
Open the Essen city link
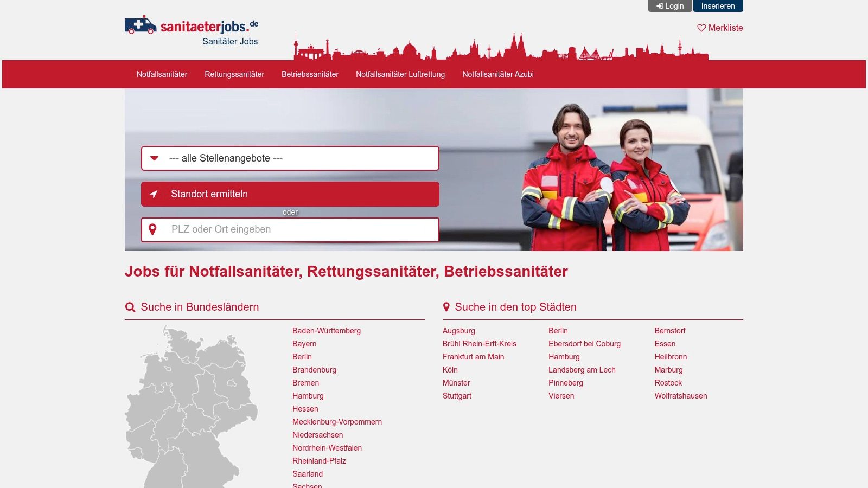[665, 344]
